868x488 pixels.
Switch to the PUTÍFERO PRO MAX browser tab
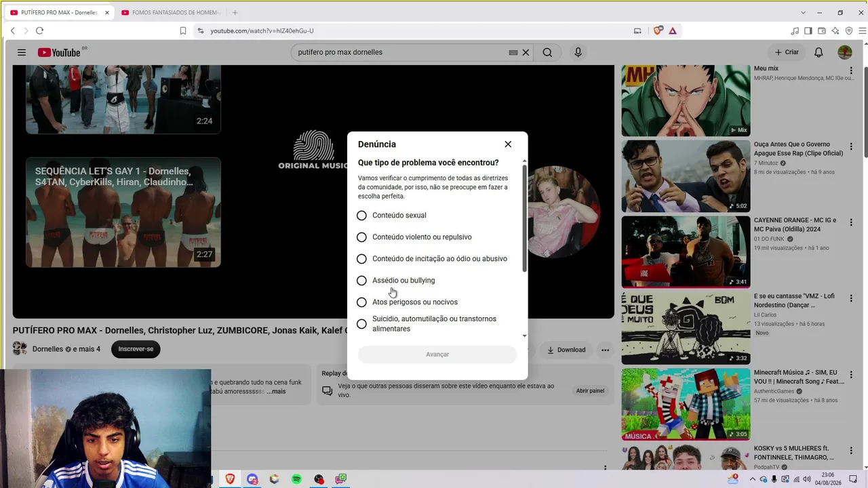tap(59, 12)
